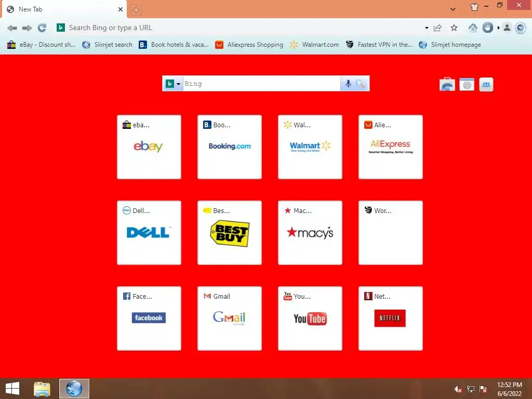Select the New Tab tab
This screenshot has height=399, width=532.
64,9
